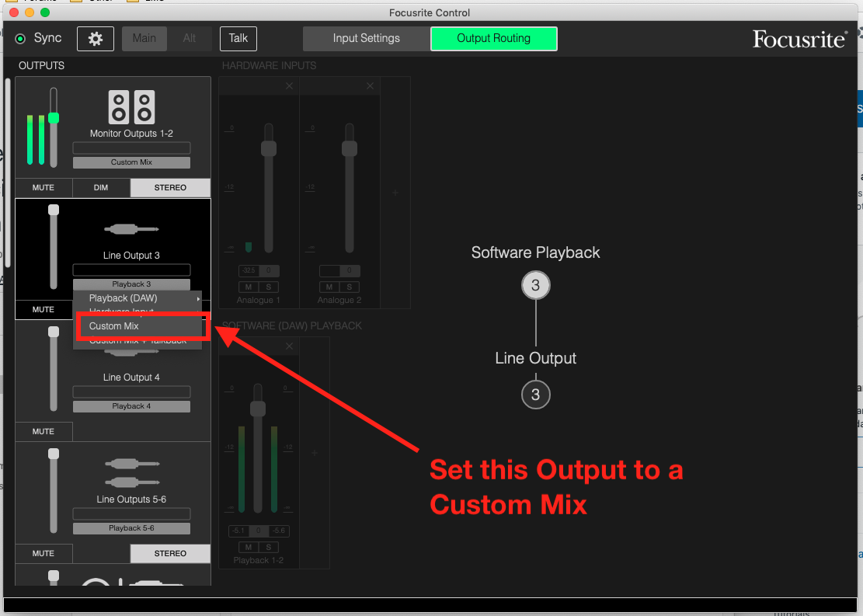Click the Line Outputs 5-6 dual jack icon
The height and width of the screenshot is (616, 863).
131,473
